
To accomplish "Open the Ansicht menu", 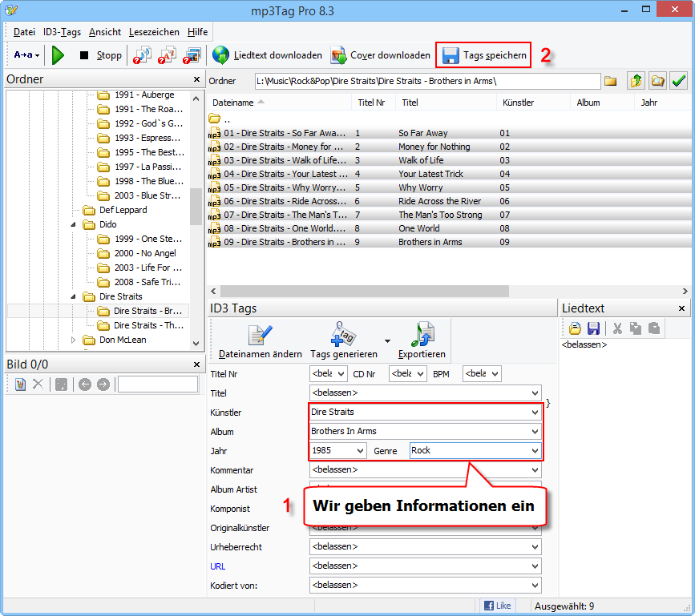I will click(104, 32).
